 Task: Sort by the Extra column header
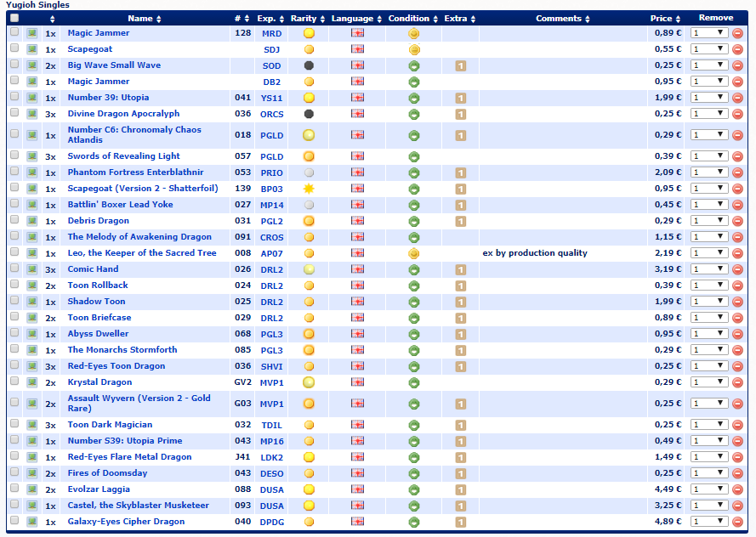[460, 19]
